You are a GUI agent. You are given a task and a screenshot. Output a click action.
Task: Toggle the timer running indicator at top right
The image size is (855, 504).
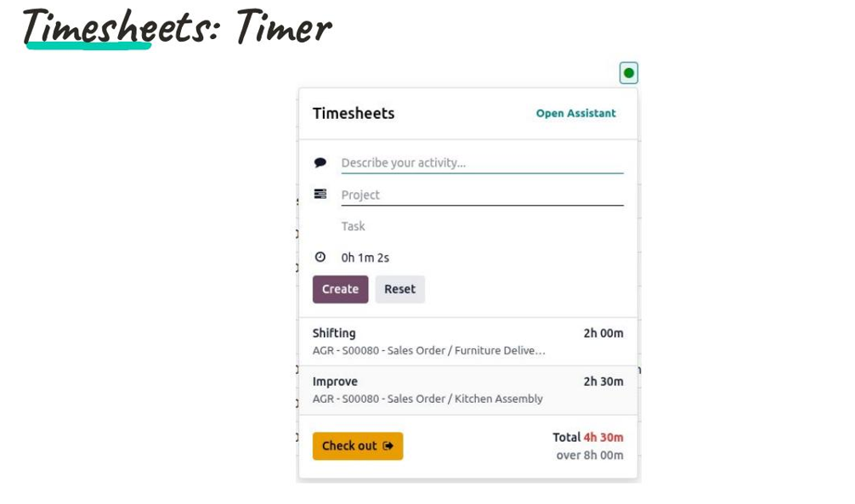[628, 73]
